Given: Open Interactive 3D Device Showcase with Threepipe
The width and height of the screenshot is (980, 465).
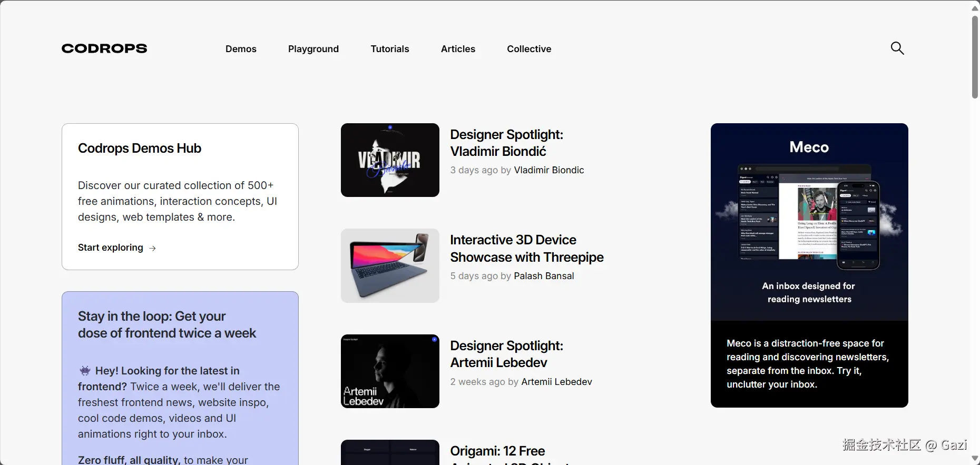Looking at the screenshot, I should [527, 249].
